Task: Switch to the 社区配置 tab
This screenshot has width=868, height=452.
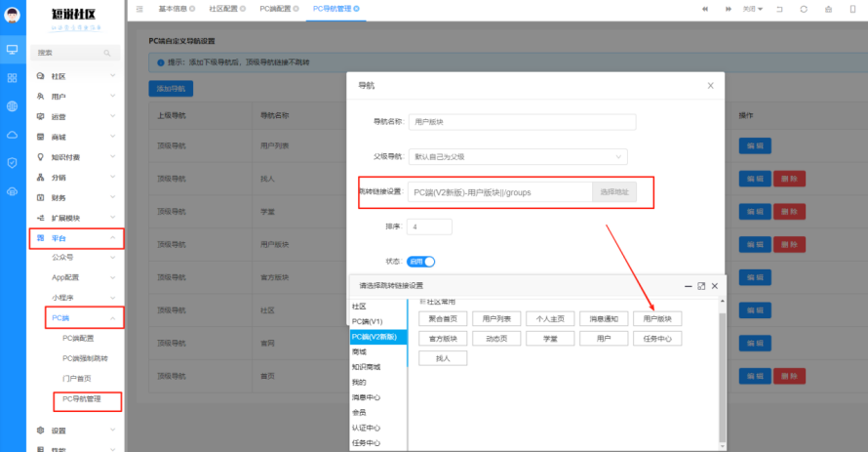Action: (x=223, y=9)
